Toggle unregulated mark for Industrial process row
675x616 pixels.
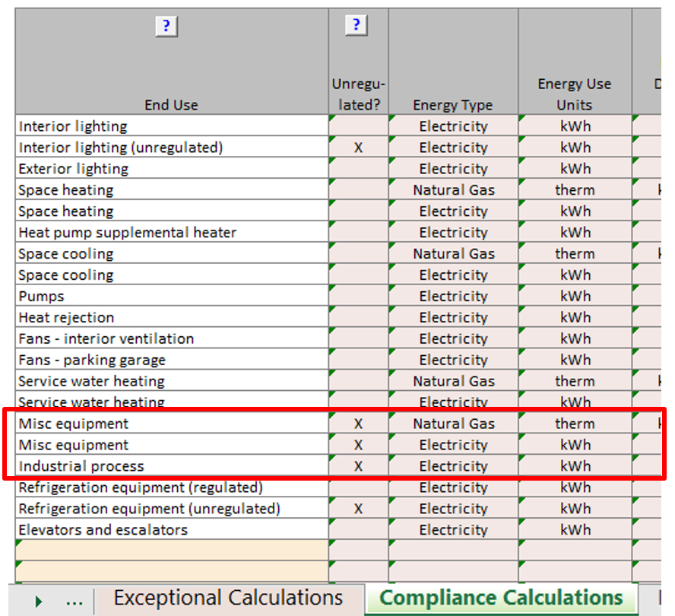tap(358, 466)
